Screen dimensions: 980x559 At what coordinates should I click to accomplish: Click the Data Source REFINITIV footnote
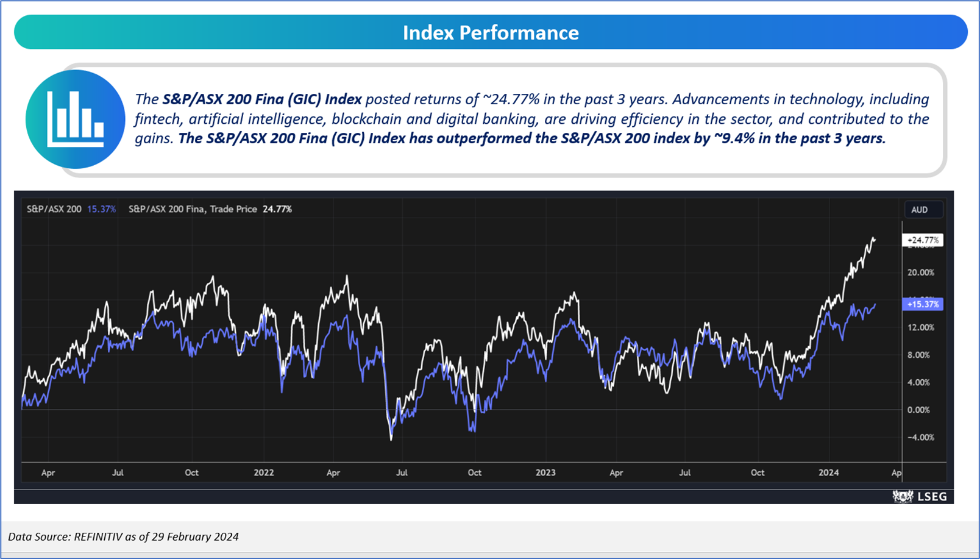[123, 536]
